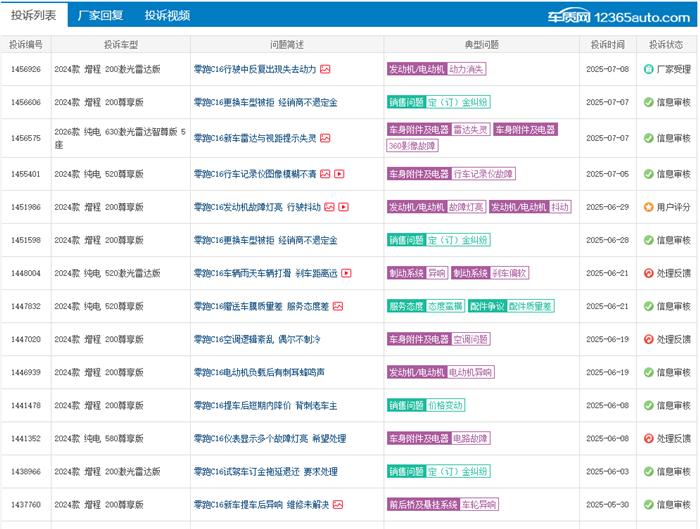Image resolution: width=700 pixels, height=529 pixels.
Task: Select the 刹车偏软 problem tag
Action: point(509,273)
